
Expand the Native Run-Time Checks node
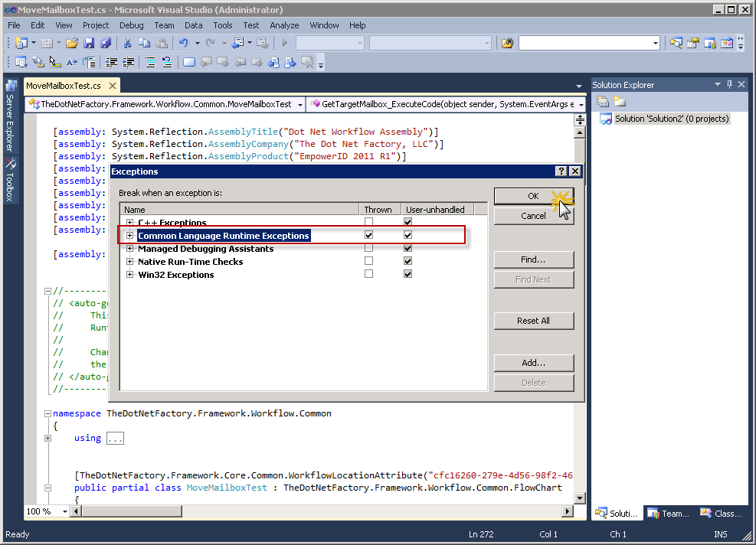point(129,261)
